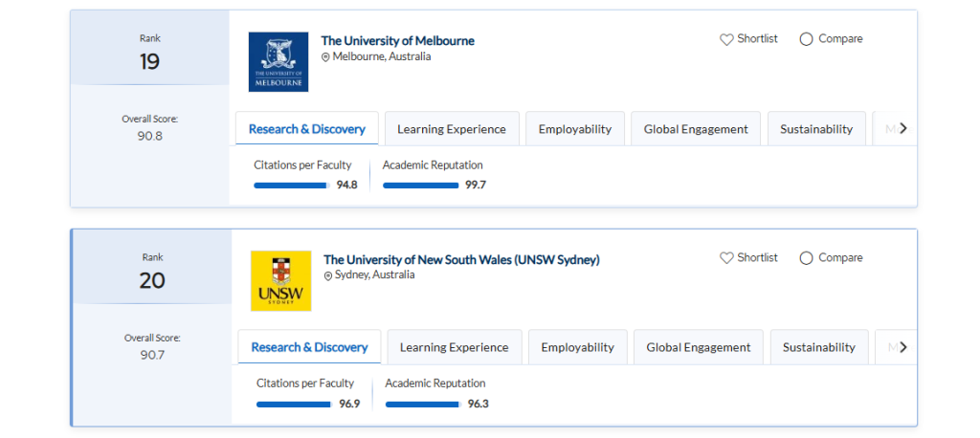Open Sustainability tab in UNSW card
Screen dimensions: 980x438
[818, 347]
